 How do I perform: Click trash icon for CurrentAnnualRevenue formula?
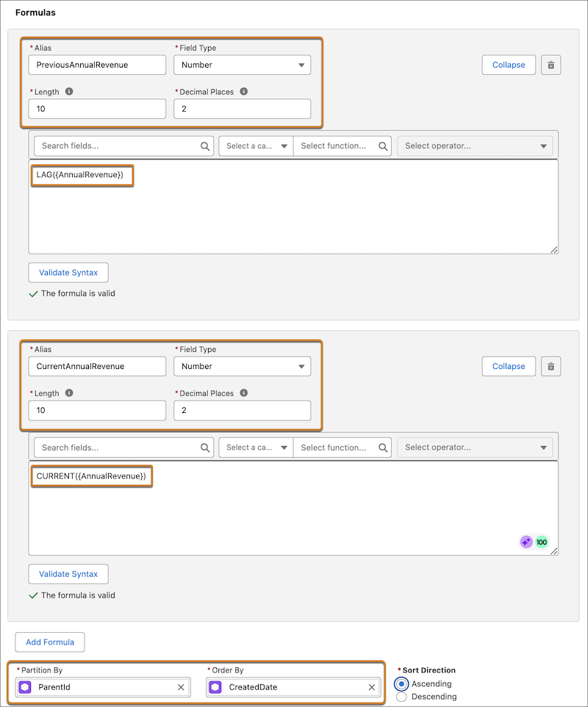coord(551,366)
